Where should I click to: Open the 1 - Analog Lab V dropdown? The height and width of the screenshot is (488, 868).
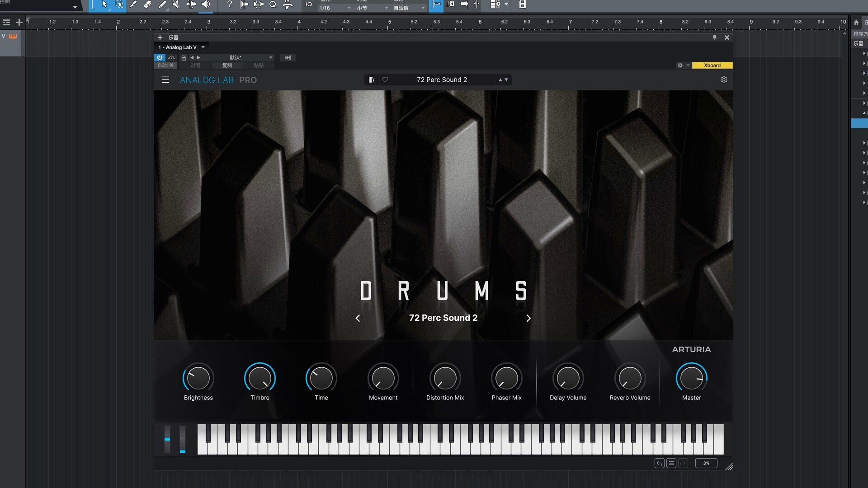[x=181, y=47]
